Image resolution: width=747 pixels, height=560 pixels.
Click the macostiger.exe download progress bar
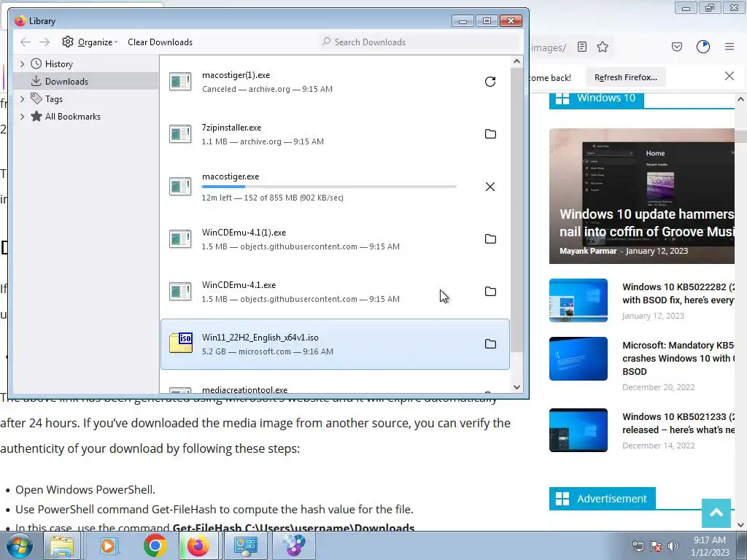329,187
